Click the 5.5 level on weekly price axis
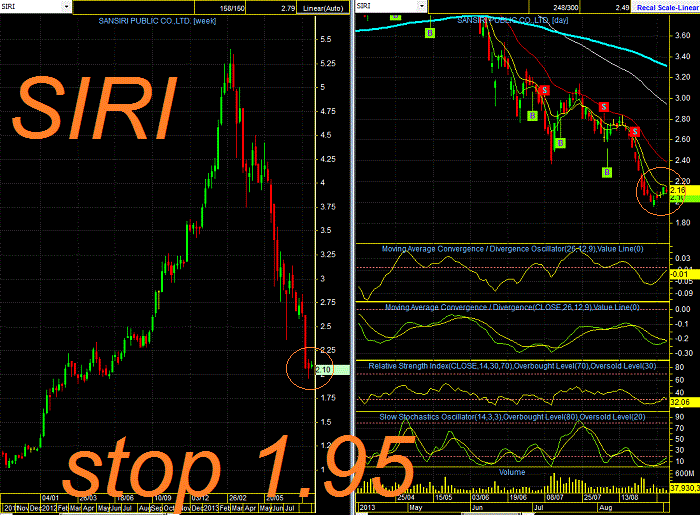 pyautogui.click(x=326, y=39)
